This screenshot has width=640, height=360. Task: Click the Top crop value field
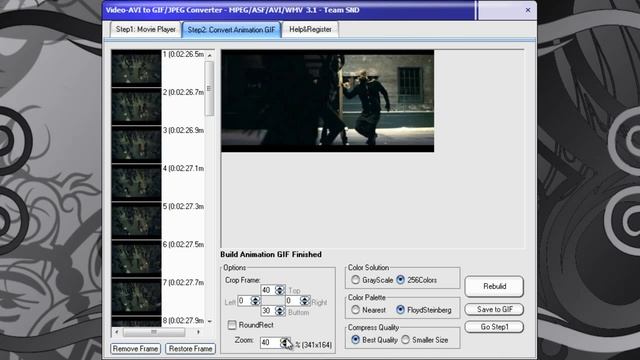268,290
